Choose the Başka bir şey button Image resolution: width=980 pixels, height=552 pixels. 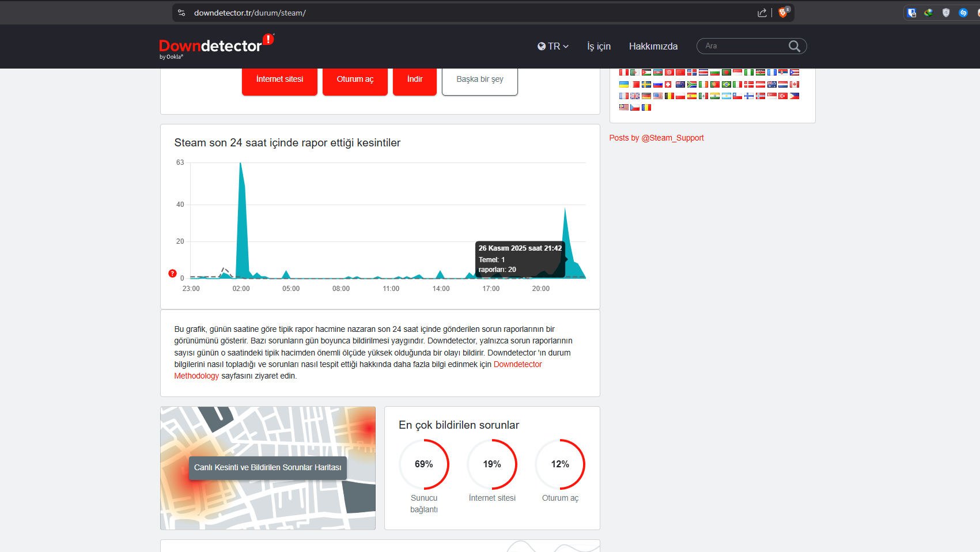point(480,80)
